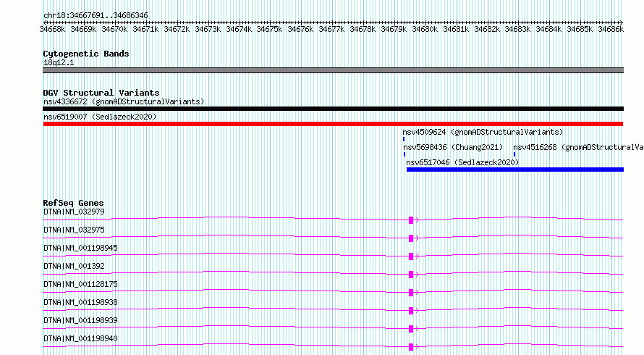This screenshot has height=355, width=644.
Task: Open the DGV Structural Variants track title
Action: click(x=101, y=93)
